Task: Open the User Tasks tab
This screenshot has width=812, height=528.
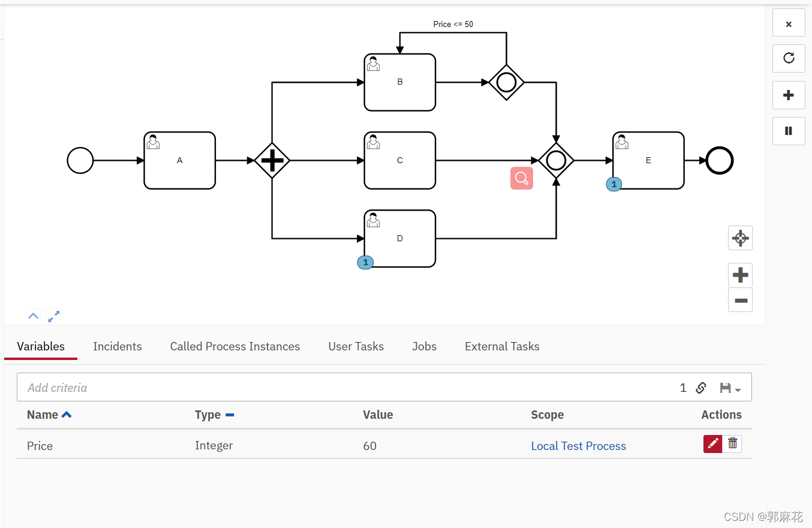Action: pyautogui.click(x=356, y=346)
